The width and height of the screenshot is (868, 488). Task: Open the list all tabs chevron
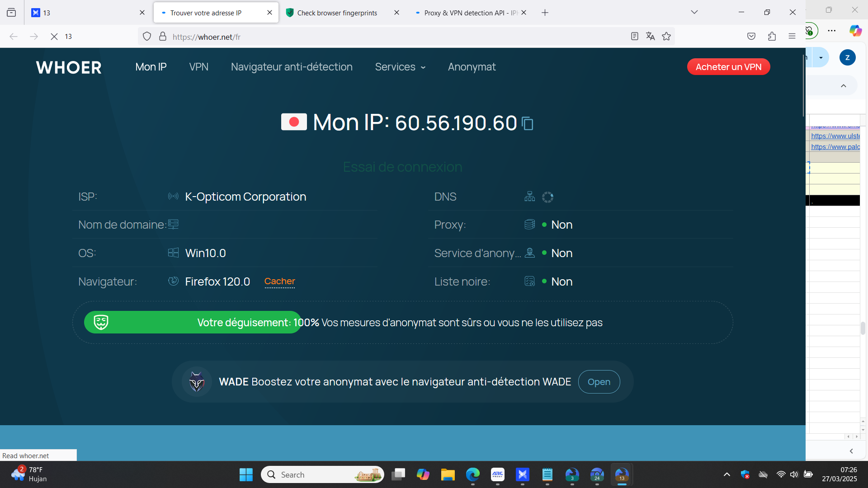coord(694,12)
